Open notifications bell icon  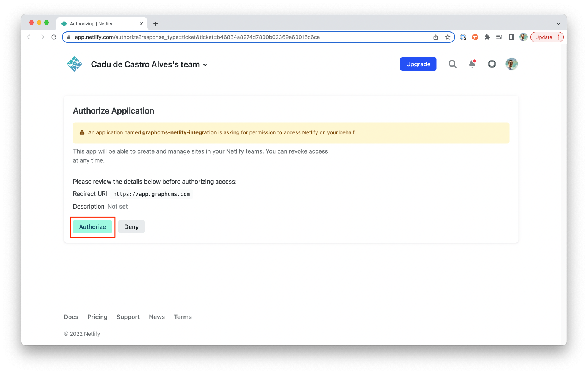tap(472, 64)
